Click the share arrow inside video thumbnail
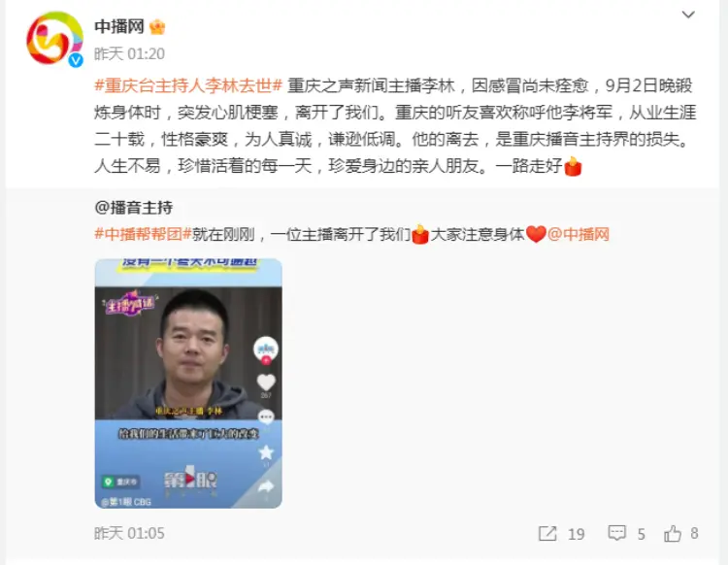Image resolution: width=728 pixels, height=565 pixels. 266,486
